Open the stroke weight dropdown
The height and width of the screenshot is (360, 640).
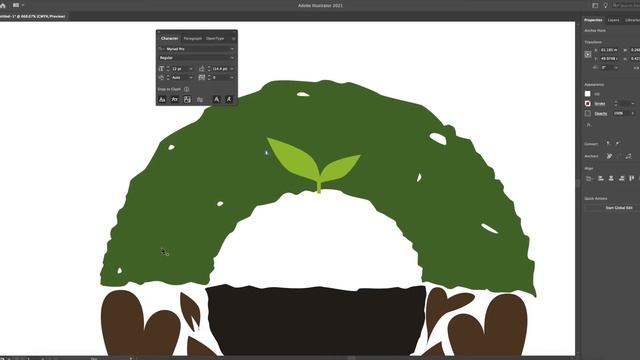[x=633, y=104]
